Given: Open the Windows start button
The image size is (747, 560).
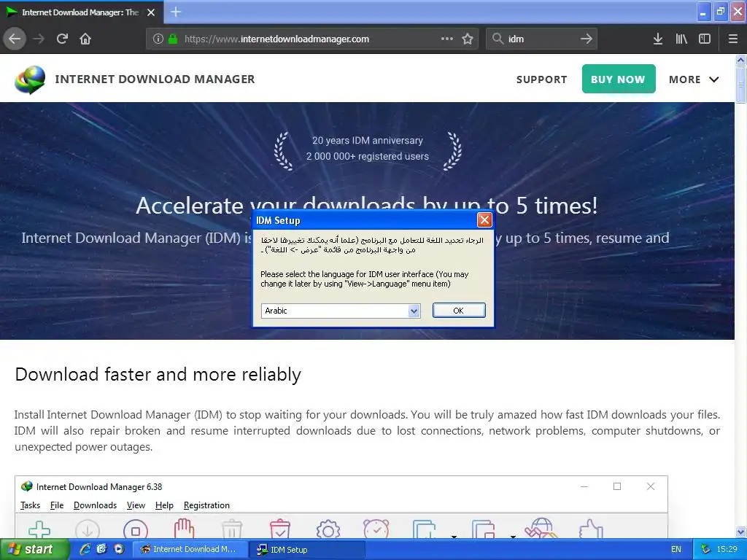Looking at the screenshot, I should pyautogui.click(x=34, y=550).
